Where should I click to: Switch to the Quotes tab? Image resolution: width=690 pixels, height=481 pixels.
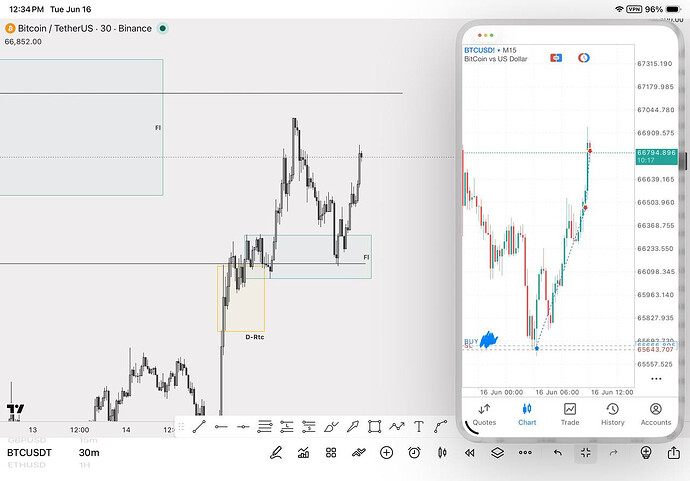tap(484, 415)
